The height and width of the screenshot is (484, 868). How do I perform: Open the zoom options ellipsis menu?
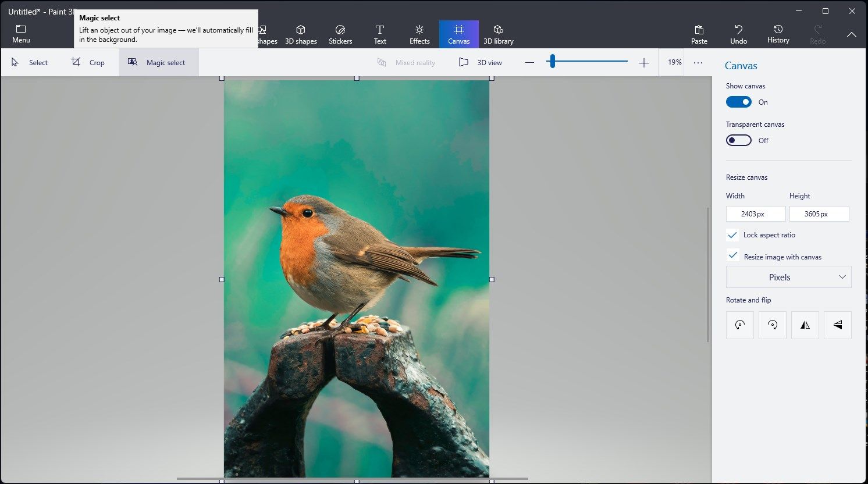pos(698,62)
